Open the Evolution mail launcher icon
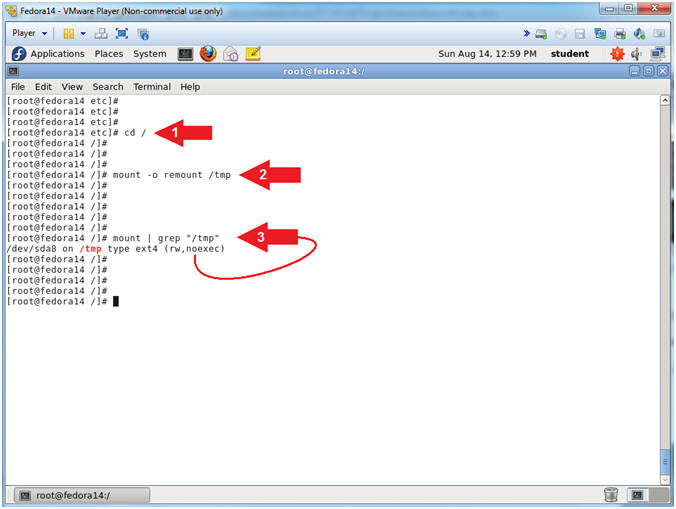Image resolution: width=676 pixels, height=509 pixels. click(x=231, y=54)
